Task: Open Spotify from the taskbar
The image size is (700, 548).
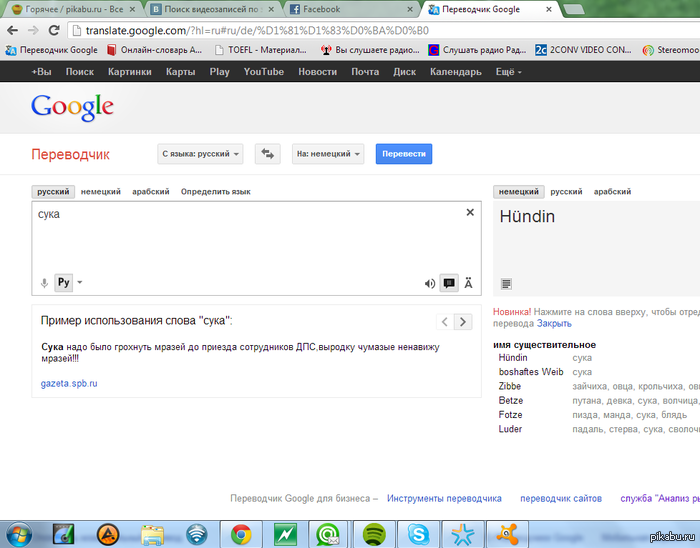Action: (374, 534)
